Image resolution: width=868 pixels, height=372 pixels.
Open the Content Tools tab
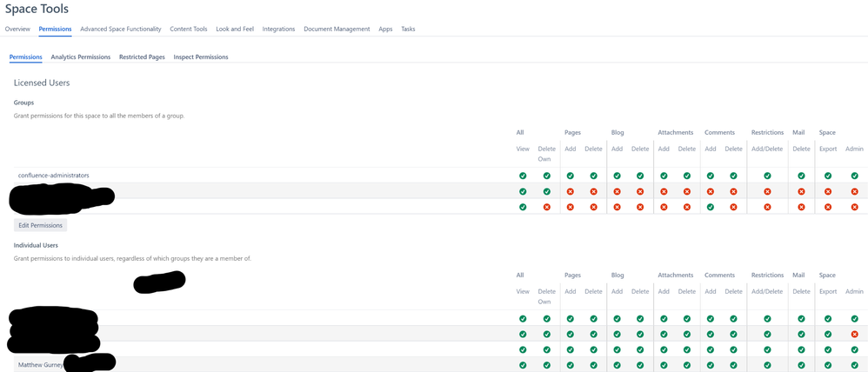(188, 29)
